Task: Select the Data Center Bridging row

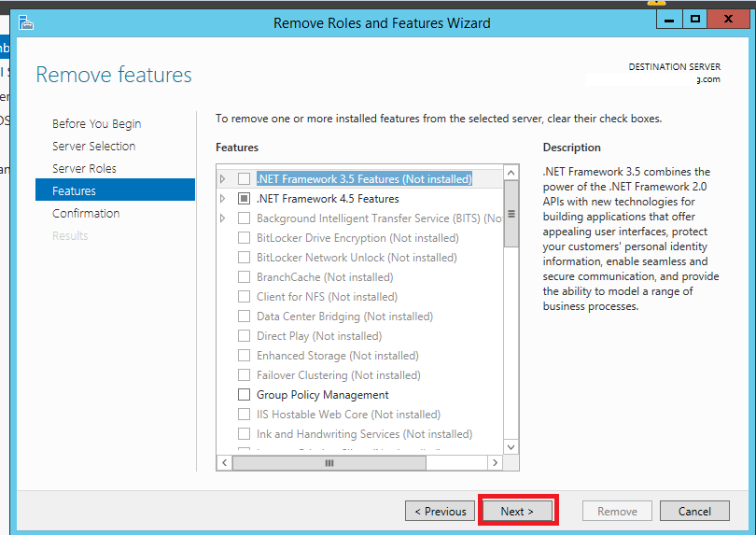Action: (344, 316)
